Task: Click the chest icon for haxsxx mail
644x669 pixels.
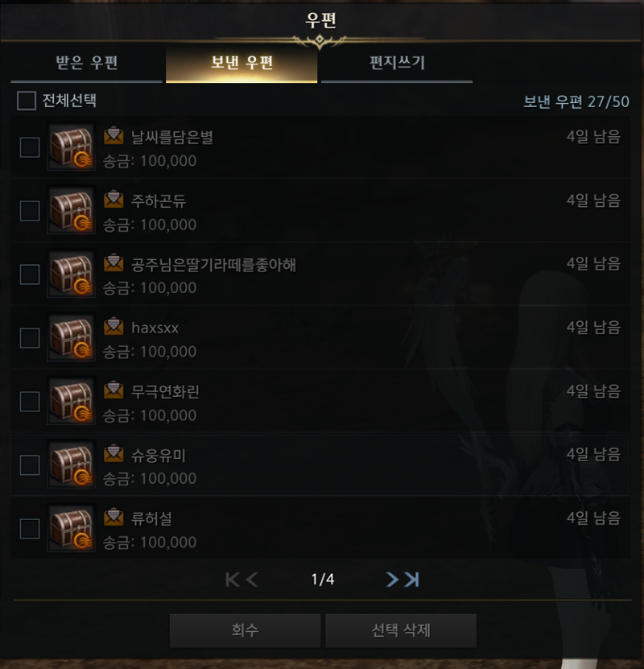Action: [71, 337]
